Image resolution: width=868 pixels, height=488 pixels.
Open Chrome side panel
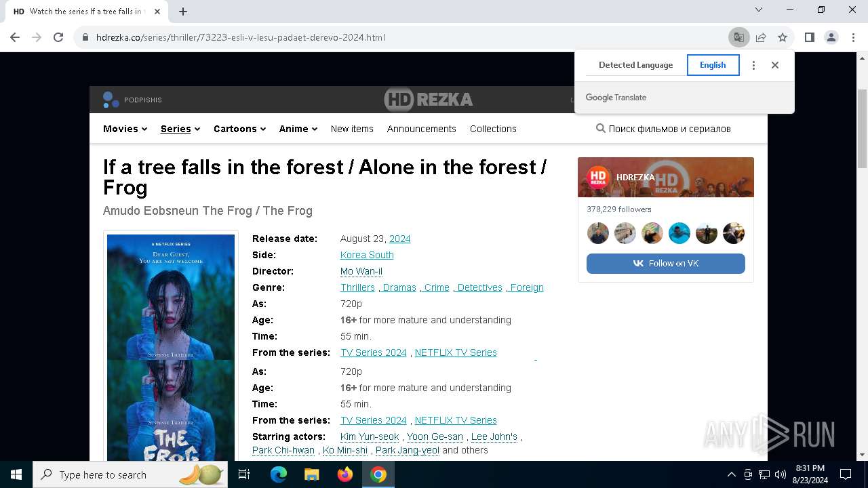click(x=809, y=37)
